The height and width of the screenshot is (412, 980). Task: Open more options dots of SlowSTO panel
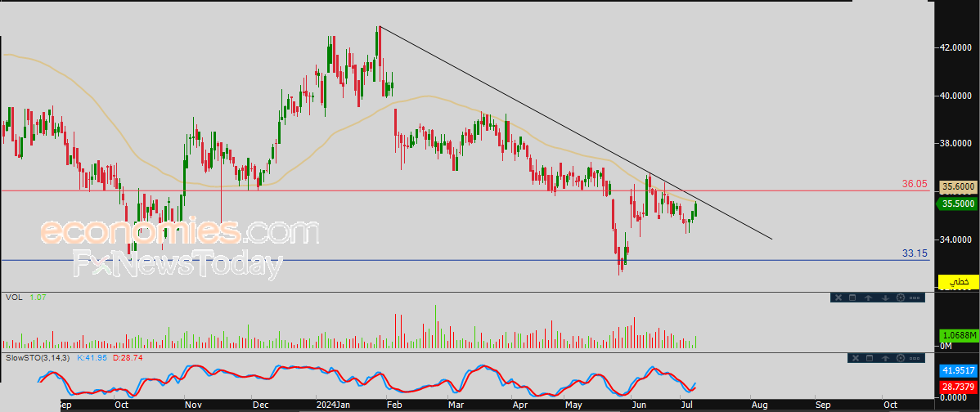915,358
